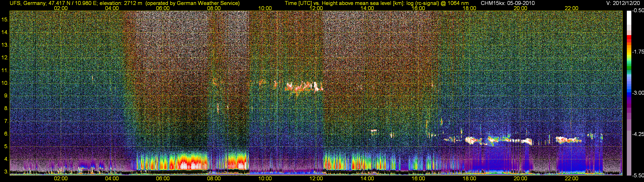The image size is (644, 182).
Task: Click the 08:00 label on the bottom time axis
Action: pos(214,179)
